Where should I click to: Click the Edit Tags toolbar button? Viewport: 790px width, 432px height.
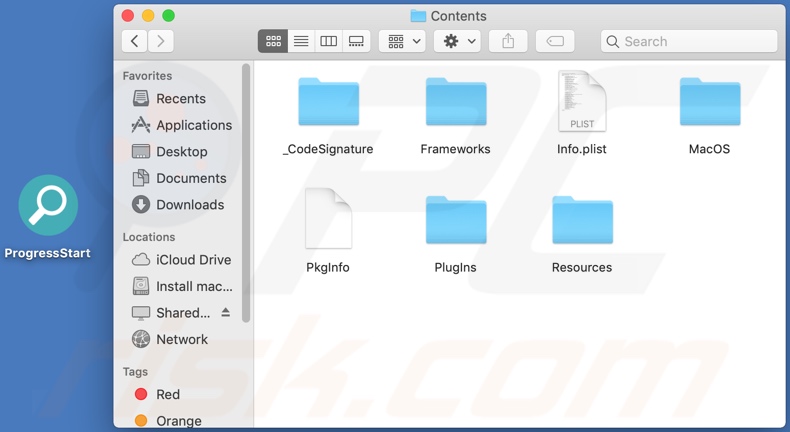click(x=555, y=41)
